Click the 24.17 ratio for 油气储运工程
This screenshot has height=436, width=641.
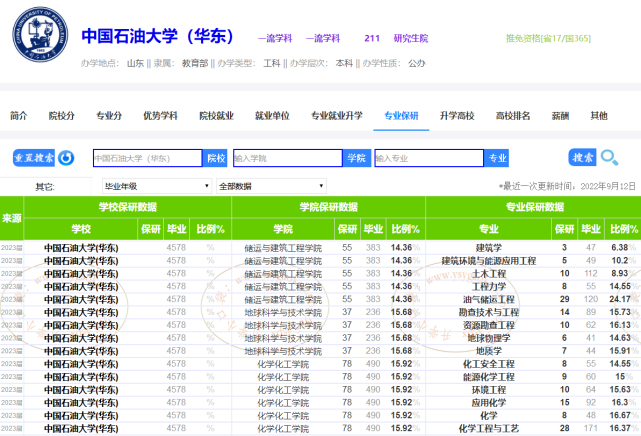[620, 300]
